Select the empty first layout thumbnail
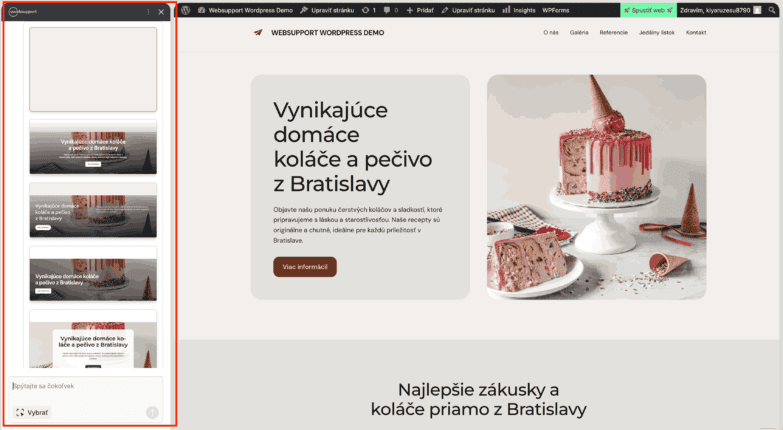The image size is (783, 430). (93, 69)
